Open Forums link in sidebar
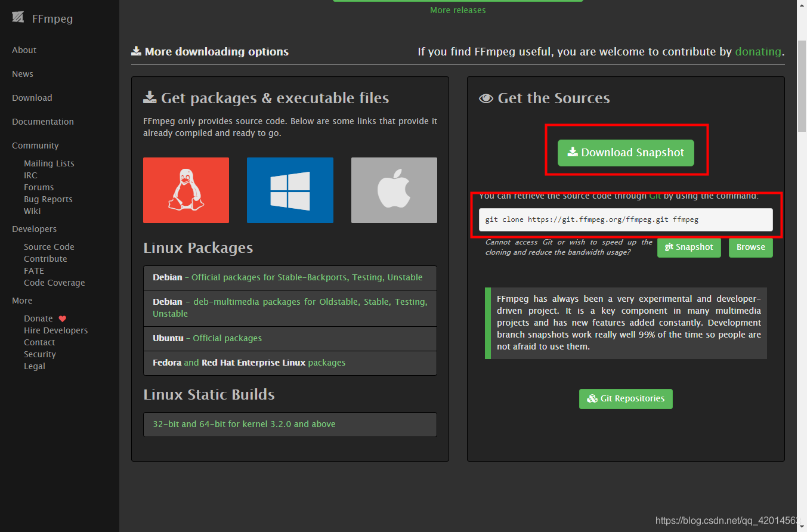Viewport: 807px width, 532px height. click(39, 187)
